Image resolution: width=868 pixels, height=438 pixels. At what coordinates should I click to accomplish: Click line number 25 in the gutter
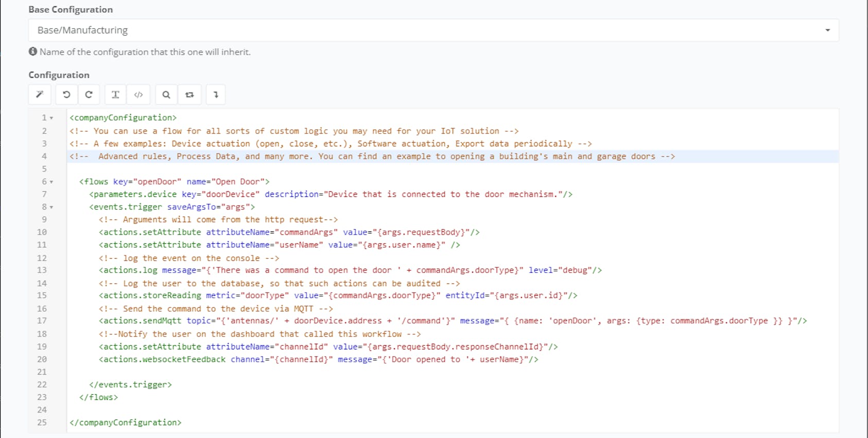click(42, 423)
